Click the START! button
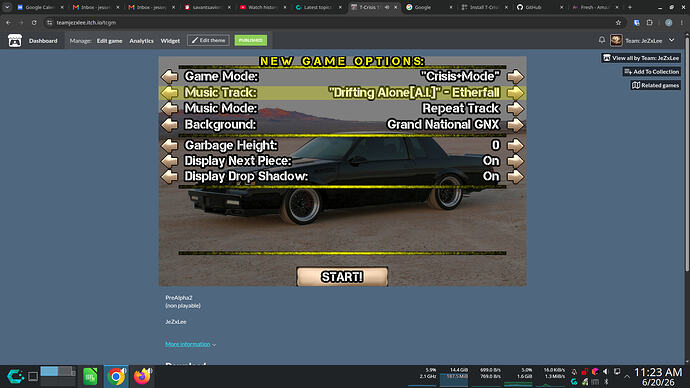The width and height of the screenshot is (690, 388). point(342,277)
